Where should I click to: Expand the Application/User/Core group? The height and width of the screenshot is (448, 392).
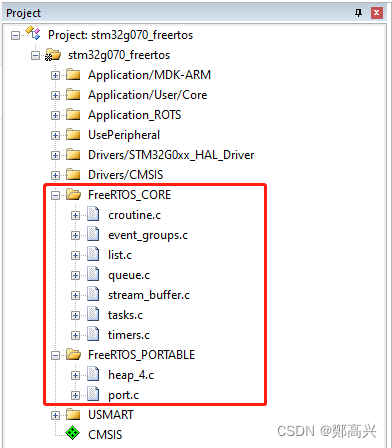click(55, 95)
